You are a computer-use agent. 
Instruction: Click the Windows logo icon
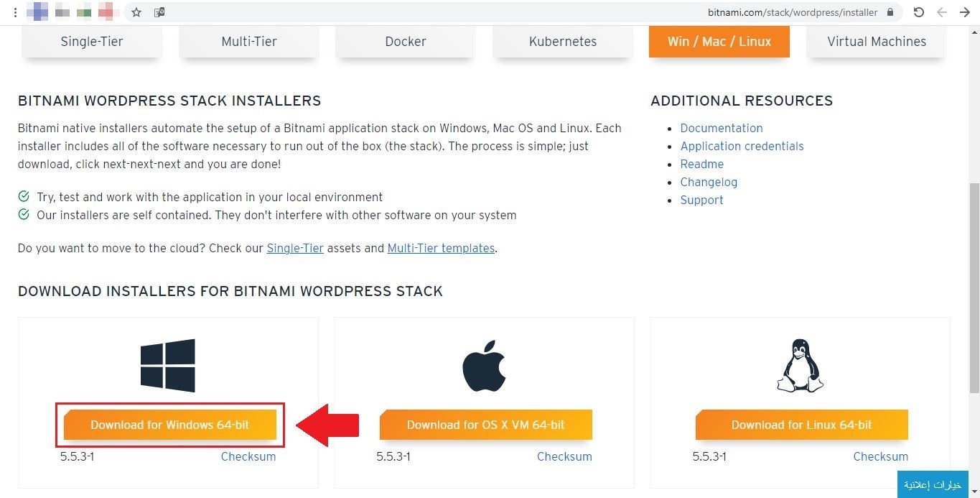167,365
